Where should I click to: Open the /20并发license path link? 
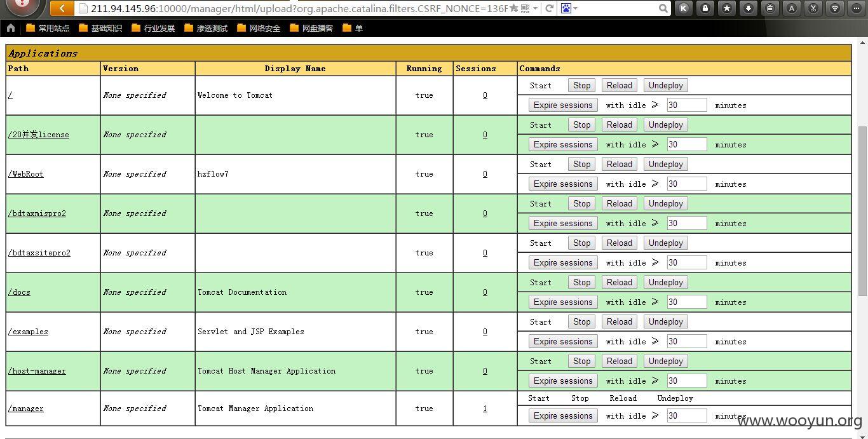pos(39,135)
